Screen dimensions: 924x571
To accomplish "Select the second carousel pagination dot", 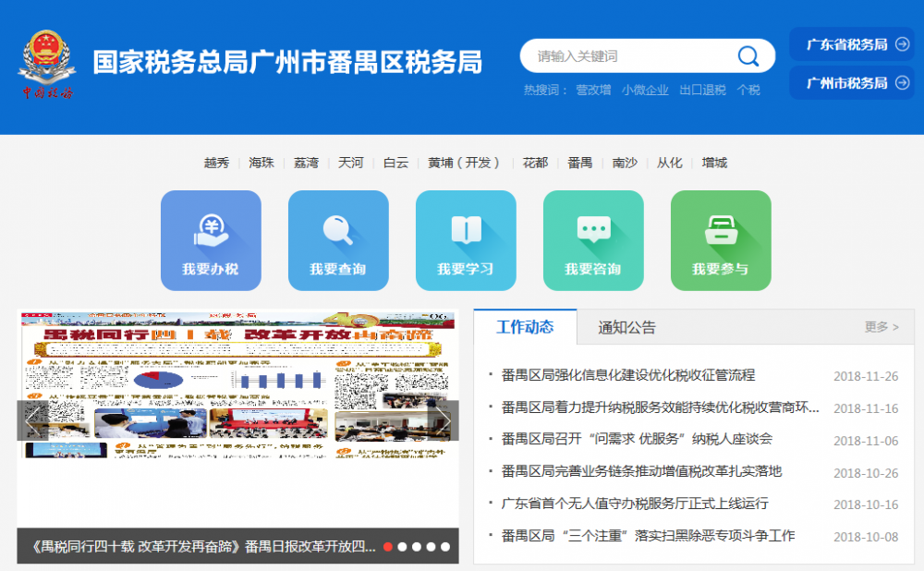I will click(x=402, y=546).
